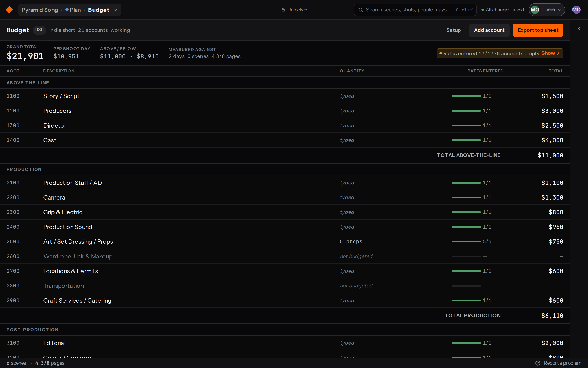This screenshot has width=588, height=368.
Task: Open the purple MO user avatar
Action: (576, 10)
